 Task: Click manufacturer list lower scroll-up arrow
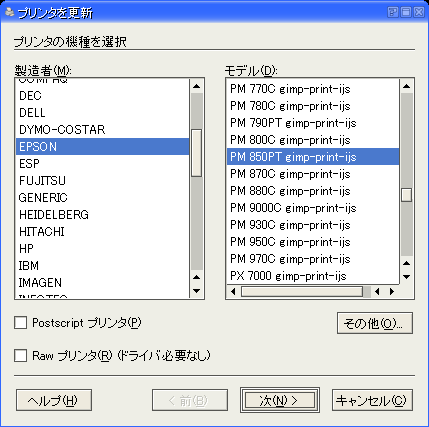197,277
